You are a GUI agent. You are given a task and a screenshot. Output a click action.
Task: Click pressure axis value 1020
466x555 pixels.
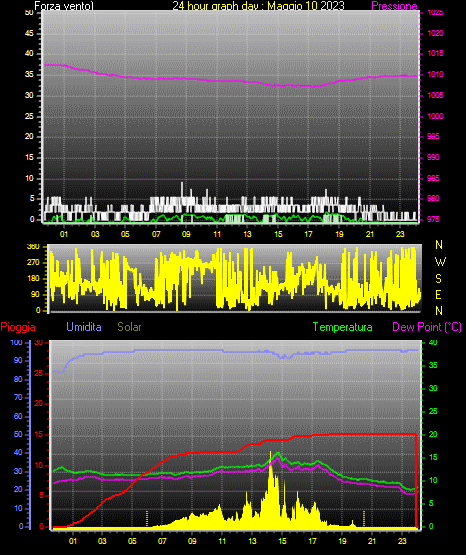tap(435, 33)
